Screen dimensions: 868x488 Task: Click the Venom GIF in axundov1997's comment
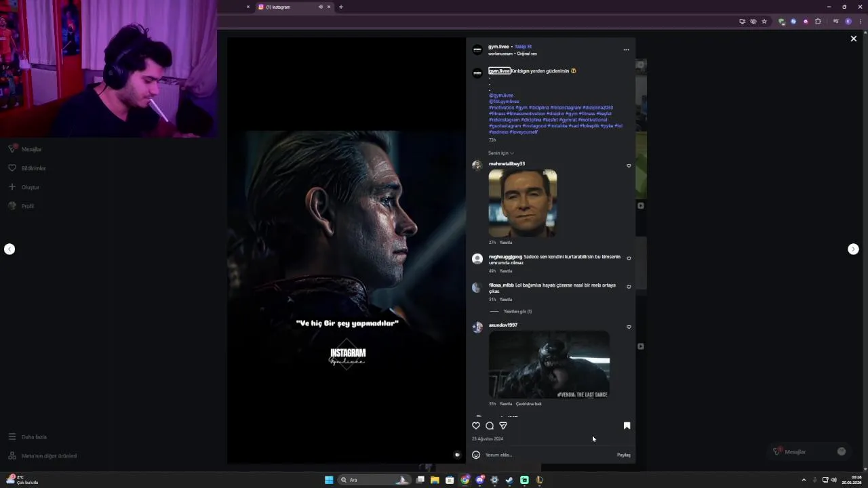coord(549,365)
